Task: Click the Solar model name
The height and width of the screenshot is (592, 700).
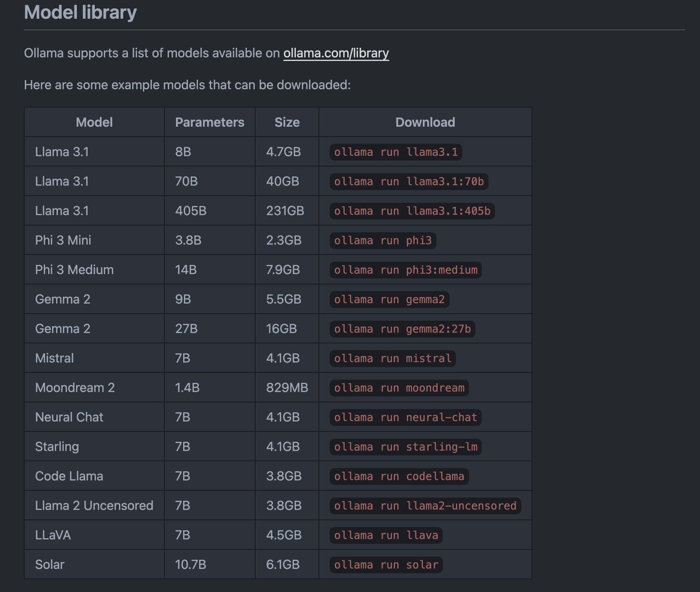Action: point(50,565)
